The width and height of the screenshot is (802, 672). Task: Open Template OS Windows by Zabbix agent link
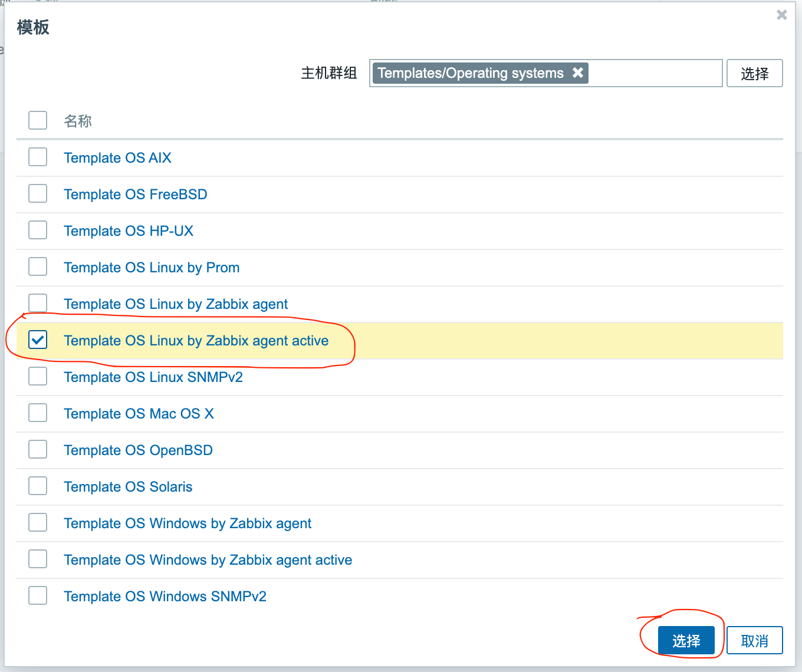coord(188,523)
